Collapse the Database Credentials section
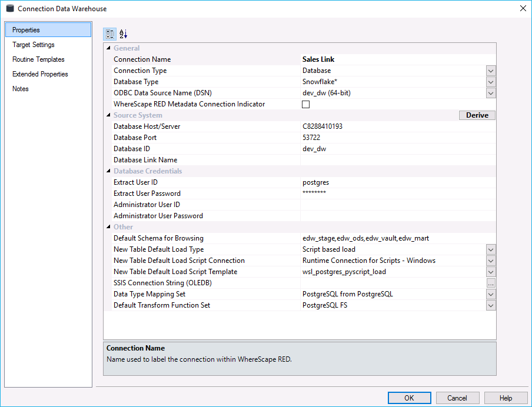 (x=108, y=171)
